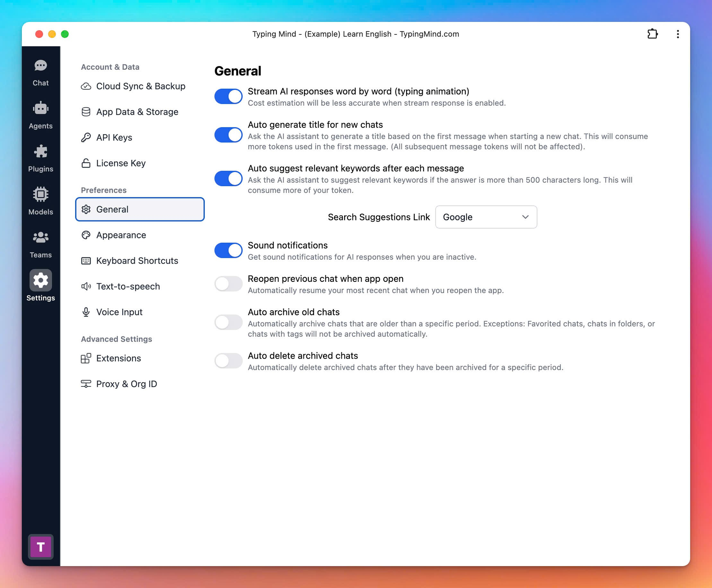Click the 'Preferences' section header
This screenshot has width=712, height=588.
coord(104,190)
